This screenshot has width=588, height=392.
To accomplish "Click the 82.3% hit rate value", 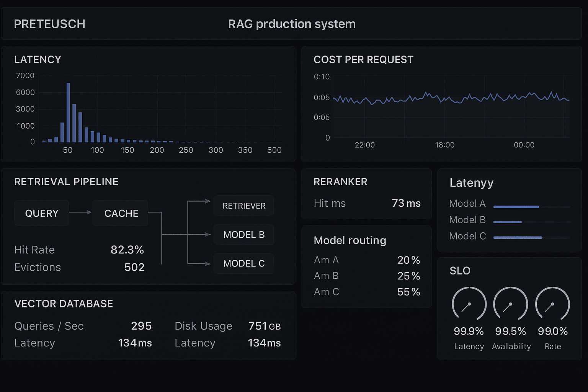I will click(127, 250).
